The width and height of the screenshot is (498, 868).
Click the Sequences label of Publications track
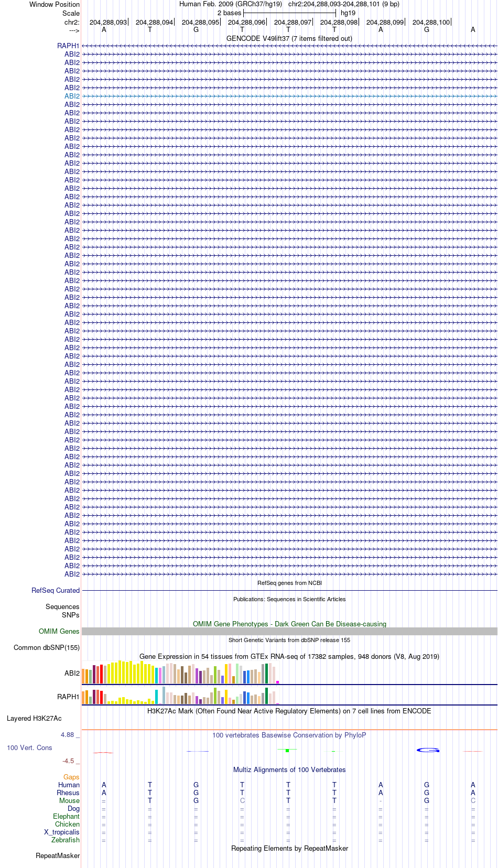coord(62,606)
